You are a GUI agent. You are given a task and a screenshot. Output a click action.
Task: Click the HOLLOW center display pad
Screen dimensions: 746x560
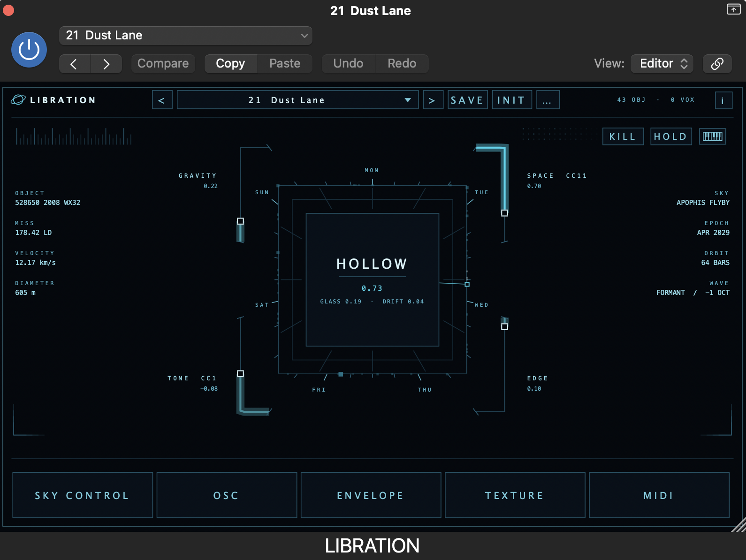pyautogui.click(x=373, y=280)
